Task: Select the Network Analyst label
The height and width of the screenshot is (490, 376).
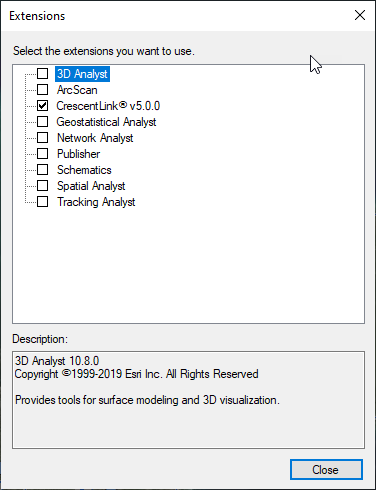Action: (x=95, y=138)
